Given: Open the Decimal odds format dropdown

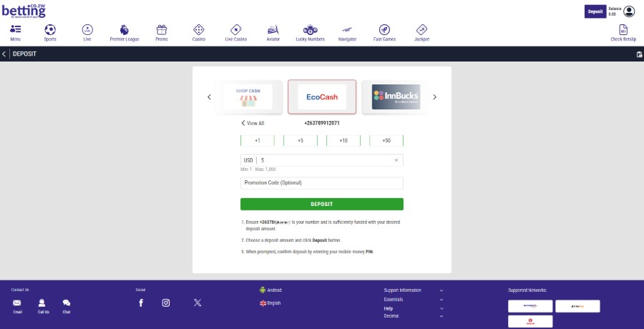Looking at the screenshot, I should 414,316.
